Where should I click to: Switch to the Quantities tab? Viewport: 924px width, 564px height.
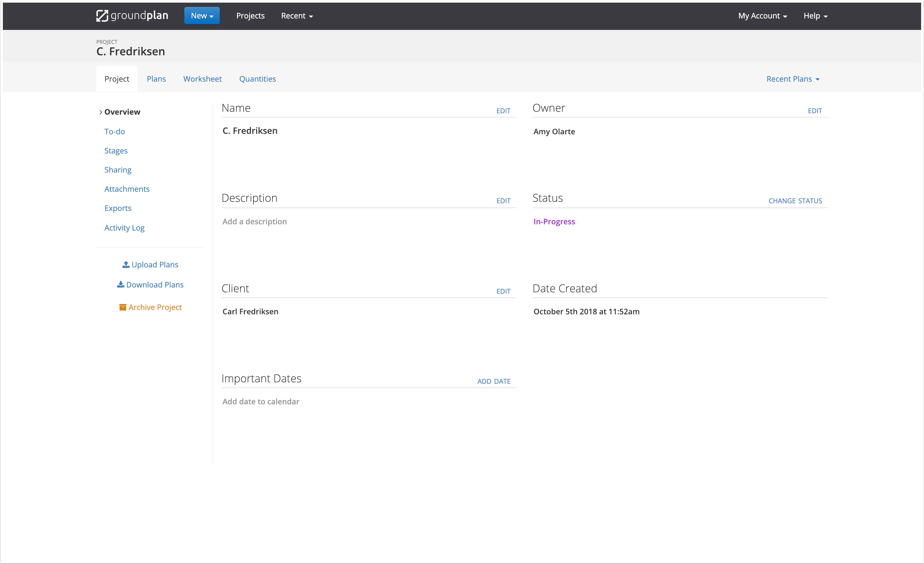[x=257, y=79]
